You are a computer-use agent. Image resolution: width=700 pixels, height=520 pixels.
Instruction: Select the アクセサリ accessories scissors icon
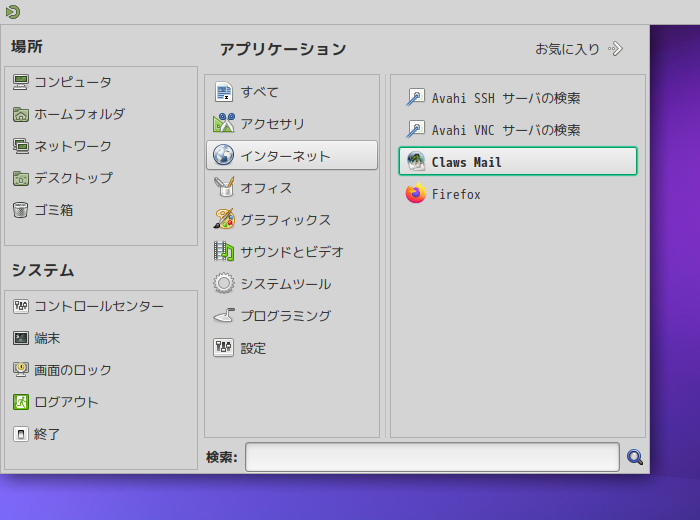223,124
